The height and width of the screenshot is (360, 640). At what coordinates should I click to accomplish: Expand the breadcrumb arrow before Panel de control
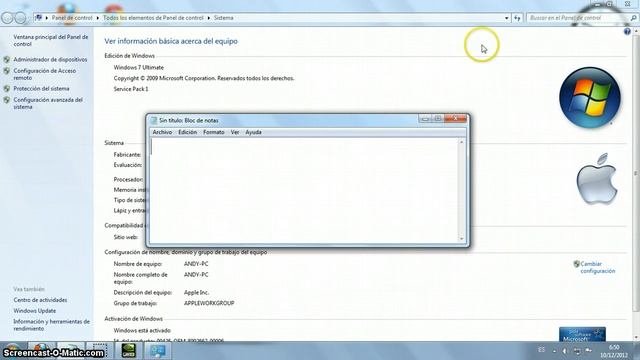[x=47, y=18]
